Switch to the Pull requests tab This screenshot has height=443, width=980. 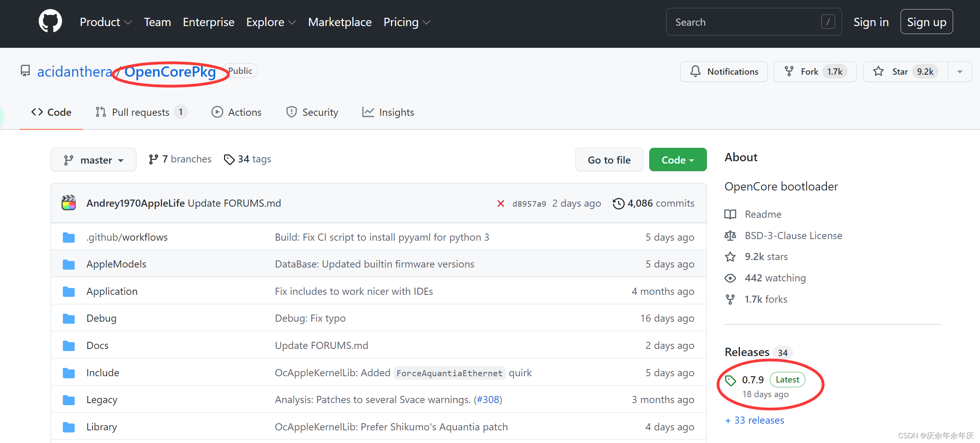click(140, 112)
